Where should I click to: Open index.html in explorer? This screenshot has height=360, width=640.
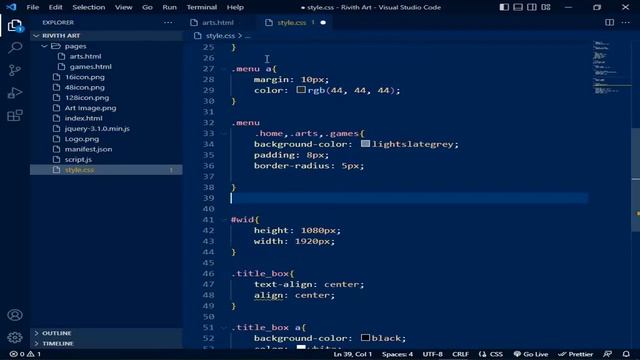[x=83, y=118]
